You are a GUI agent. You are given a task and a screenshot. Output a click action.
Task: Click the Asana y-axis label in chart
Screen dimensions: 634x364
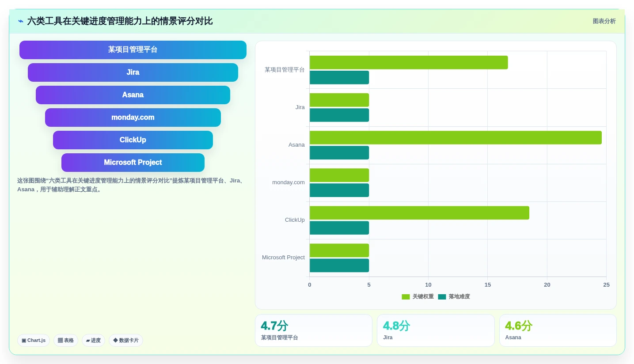click(296, 145)
